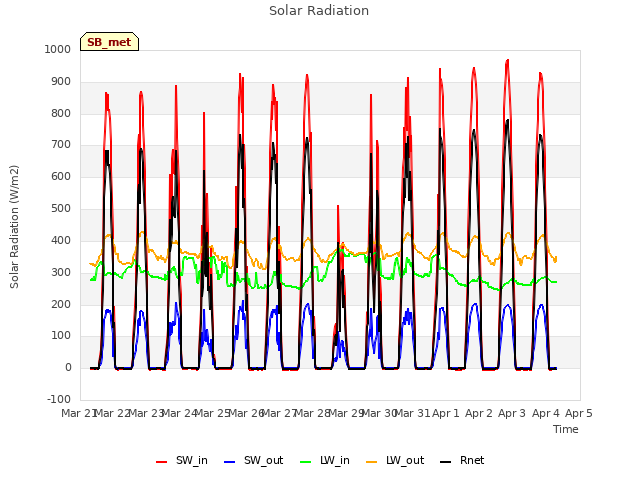This screenshot has width=640, height=480.
Task: Click the Time axis label
Action: coord(566,429)
